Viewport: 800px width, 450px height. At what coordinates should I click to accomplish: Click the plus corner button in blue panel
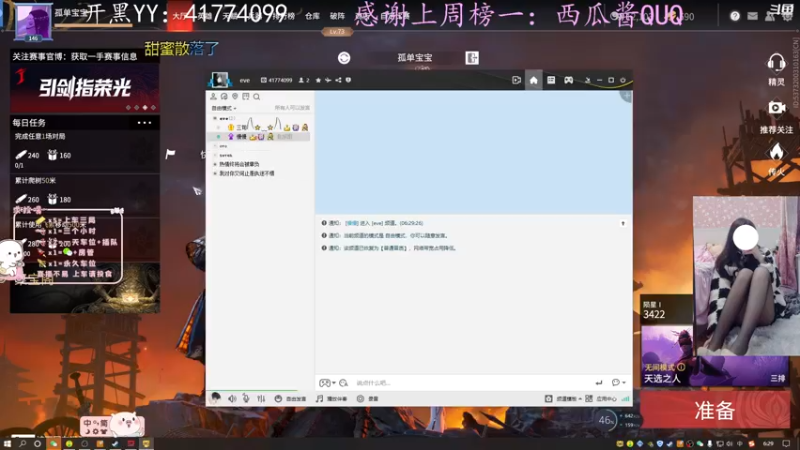tap(627, 95)
